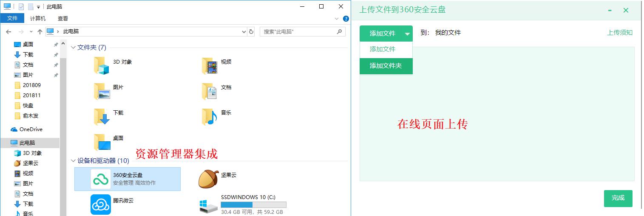644x216 pixels.
Task: Click the back navigation arrow in Explorer
Action: tap(9, 31)
